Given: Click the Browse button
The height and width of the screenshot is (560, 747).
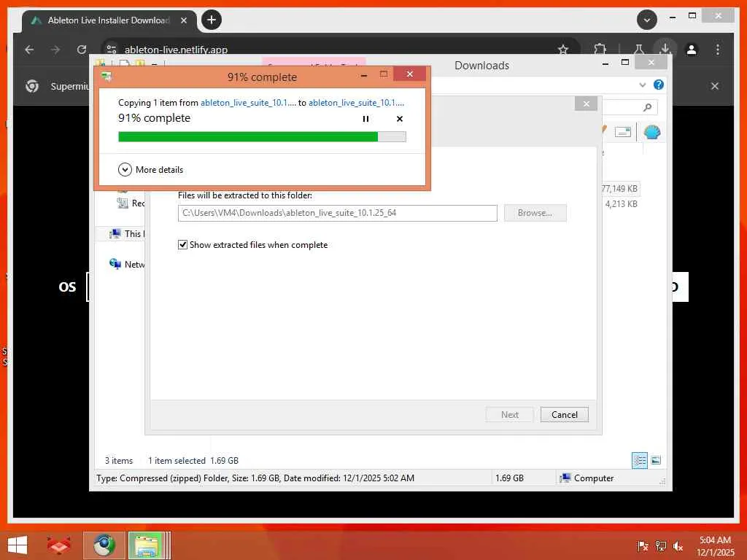Looking at the screenshot, I should pyautogui.click(x=535, y=213).
